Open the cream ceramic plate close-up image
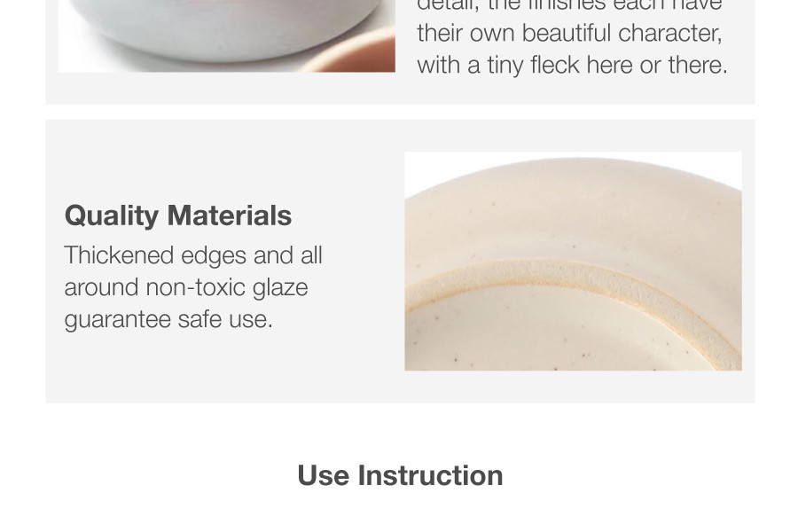The width and height of the screenshot is (798, 532). [x=573, y=261]
